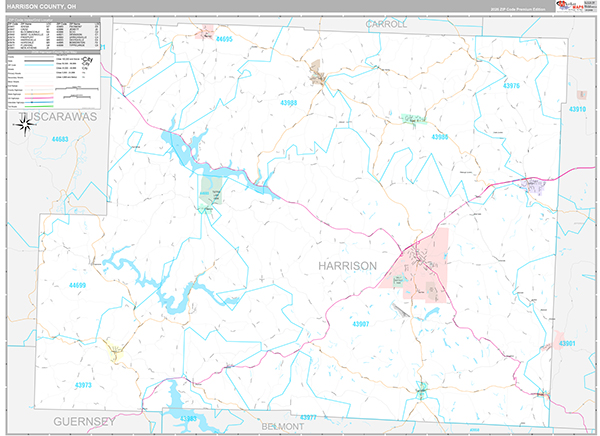
Task: Click ZIP code label 43983
Action: pos(188,419)
